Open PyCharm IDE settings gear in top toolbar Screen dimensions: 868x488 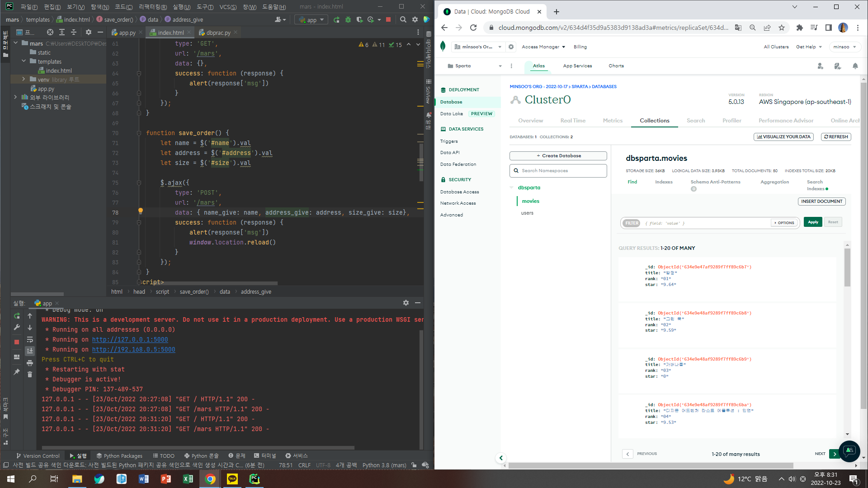[x=415, y=20]
